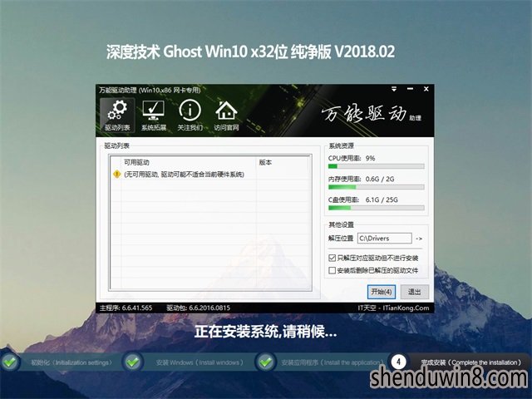Viewport: 532px width, 399px height.
Task: Click the 内存使用率 progress bar
Action: 377,187
